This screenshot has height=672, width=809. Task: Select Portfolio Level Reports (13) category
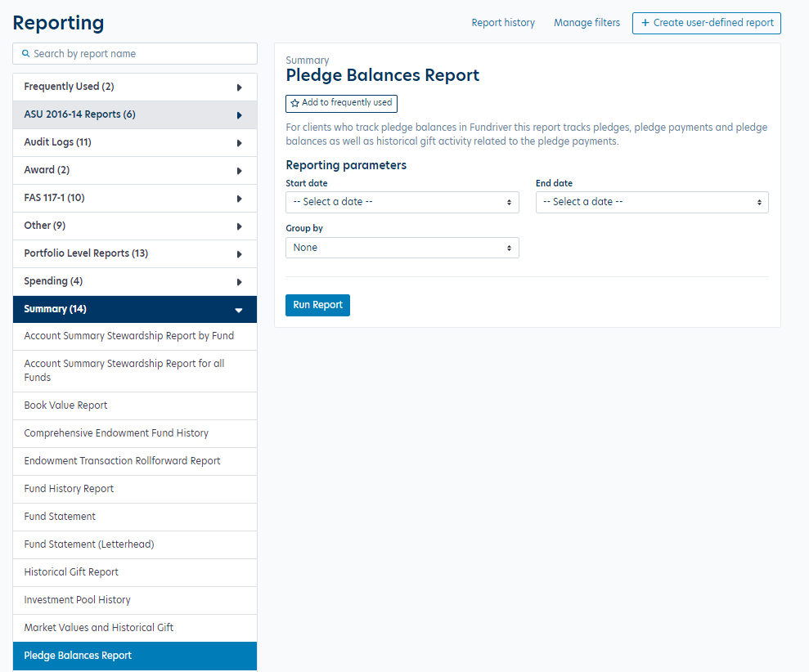point(135,254)
